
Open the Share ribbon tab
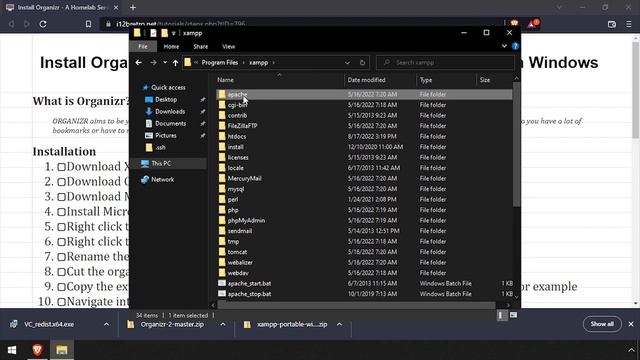200,47
